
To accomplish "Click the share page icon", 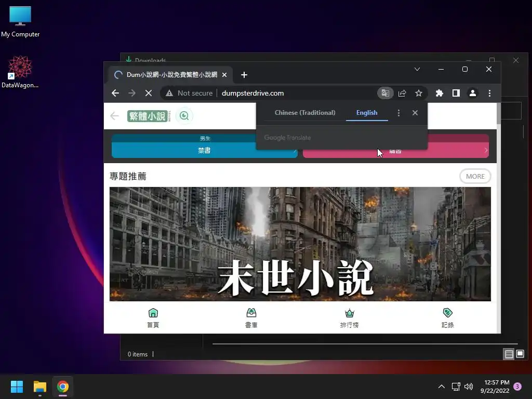I will 402,93.
